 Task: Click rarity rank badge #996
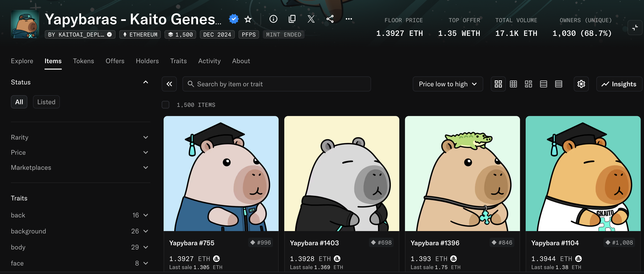260,242
